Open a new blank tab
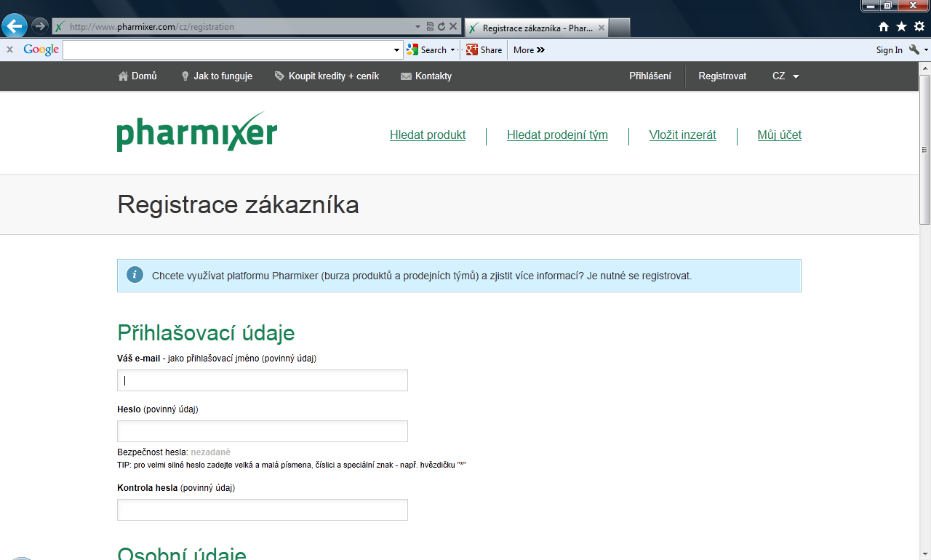Viewport: 931px width, 560px height. click(619, 28)
